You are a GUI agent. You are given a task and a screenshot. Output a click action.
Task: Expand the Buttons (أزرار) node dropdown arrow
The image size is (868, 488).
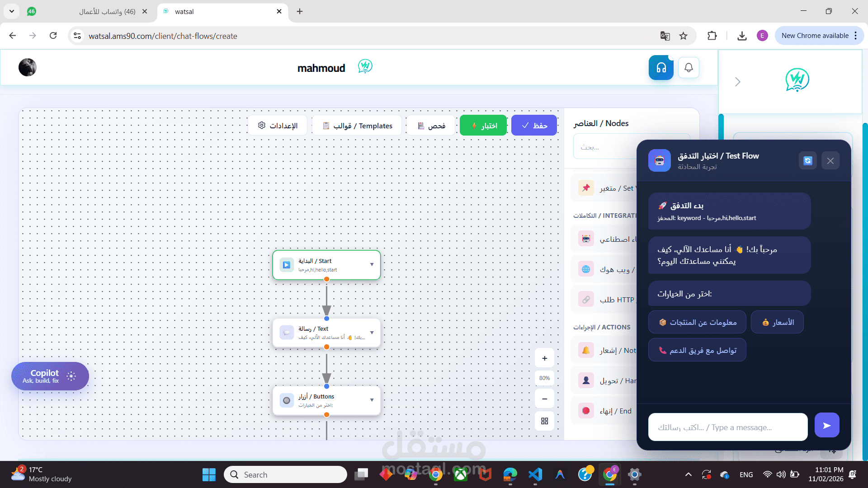pos(372,400)
